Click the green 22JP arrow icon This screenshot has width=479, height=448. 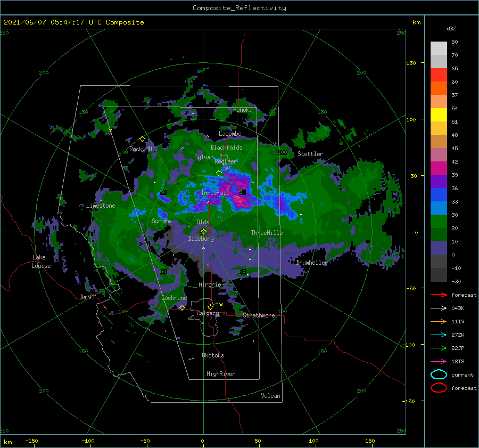tap(439, 348)
